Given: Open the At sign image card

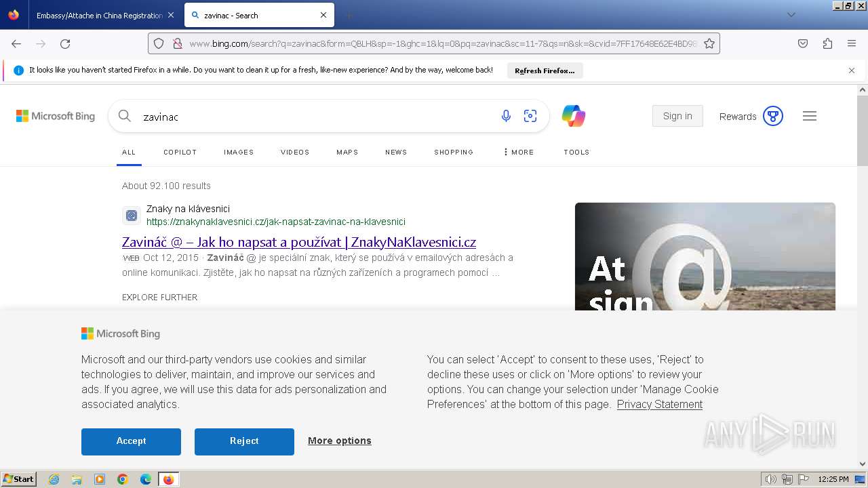Looking at the screenshot, I should 705,256.
